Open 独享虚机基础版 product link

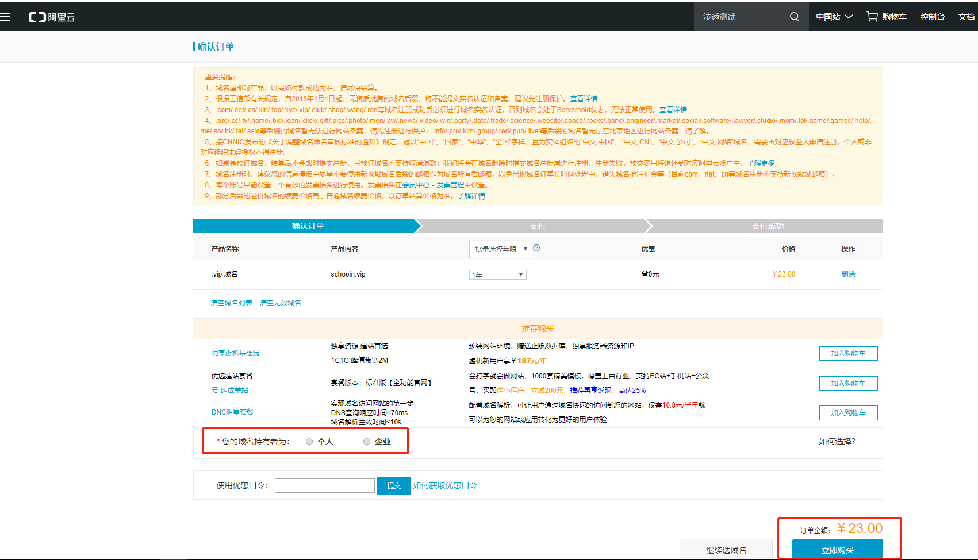coord(235,354)
